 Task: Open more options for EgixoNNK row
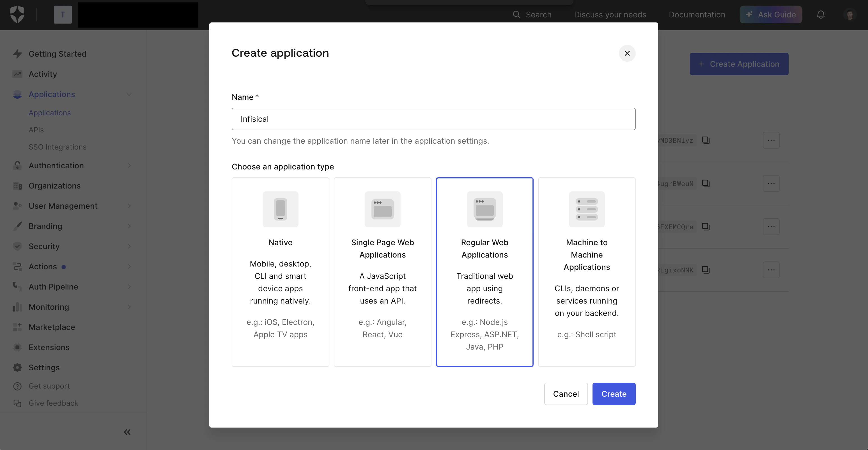click(771, 270)
